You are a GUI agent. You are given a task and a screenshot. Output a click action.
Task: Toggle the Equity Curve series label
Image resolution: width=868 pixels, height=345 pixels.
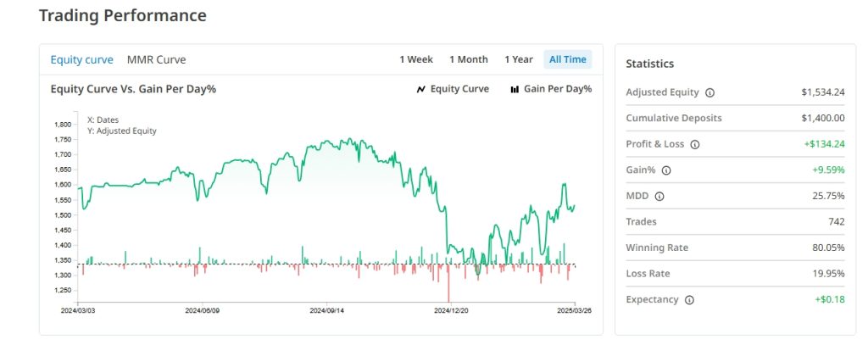coord(459,89)
